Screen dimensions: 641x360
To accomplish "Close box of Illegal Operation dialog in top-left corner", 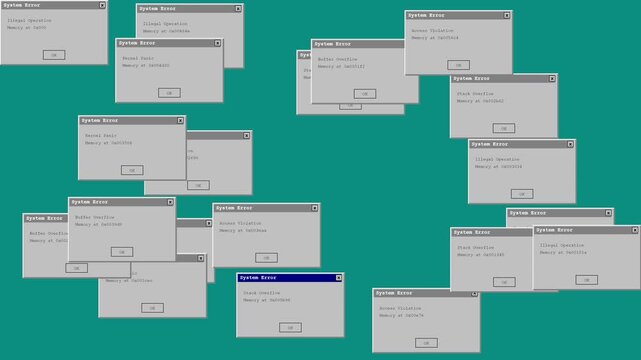I will tap(102, 5).
